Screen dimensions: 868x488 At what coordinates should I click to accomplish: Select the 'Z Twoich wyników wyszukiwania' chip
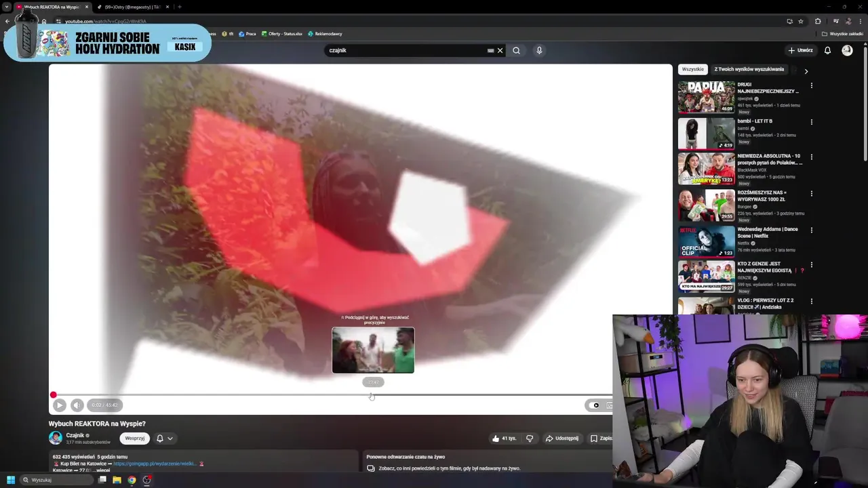pyautogui.click(x=749, y=69)
